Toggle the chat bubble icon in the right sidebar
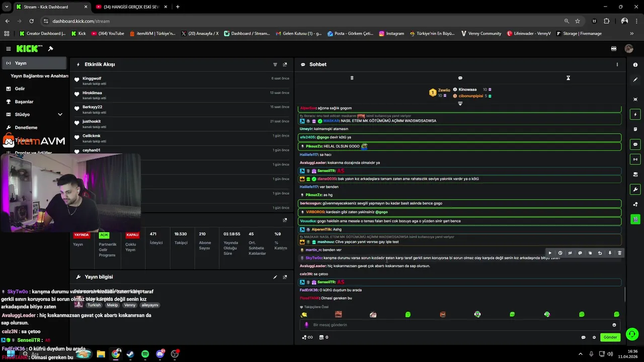 tap(635, 144)
